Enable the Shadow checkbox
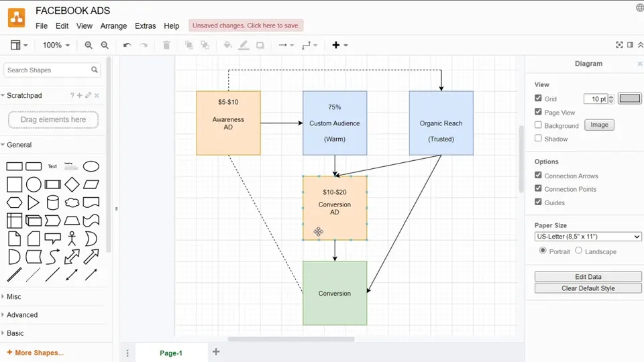 tap(538, 138)
